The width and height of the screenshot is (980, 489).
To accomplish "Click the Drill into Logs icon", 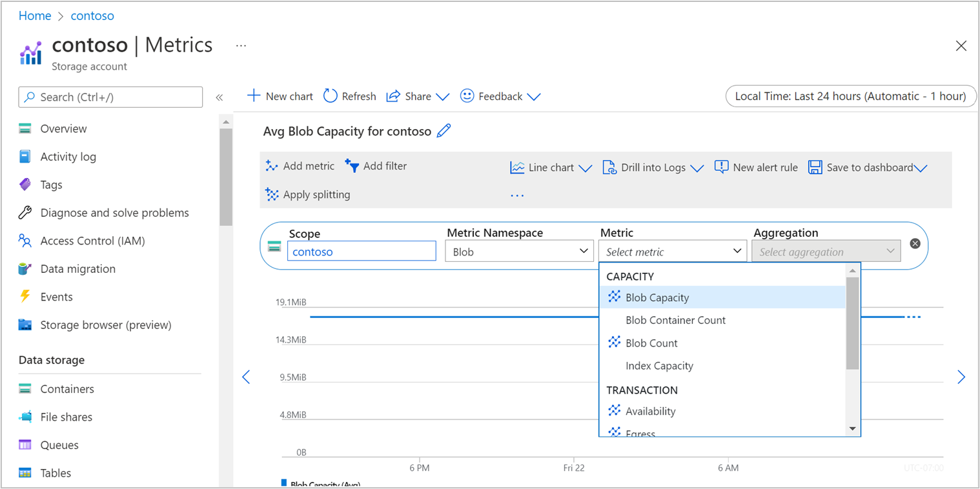I will click(609, 168).
